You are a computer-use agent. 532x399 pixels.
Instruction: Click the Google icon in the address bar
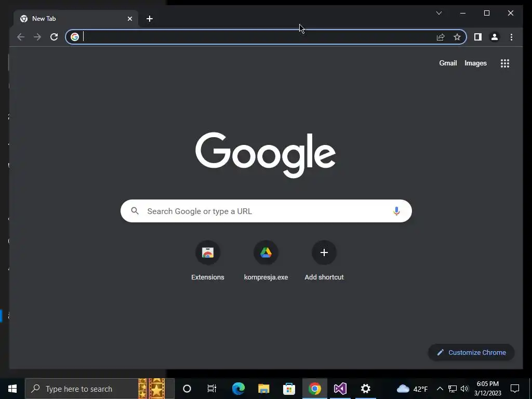pos(75,37)
